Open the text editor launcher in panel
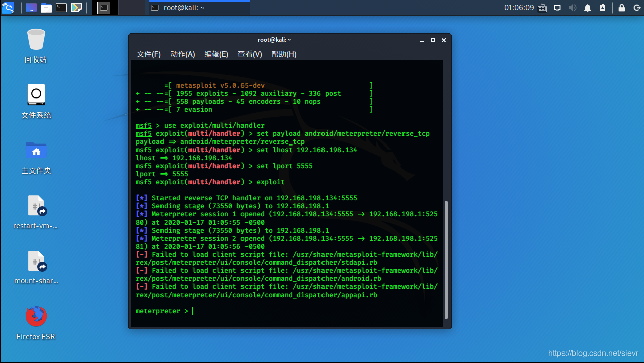Image resolution: width=644 pixels, height=363 pixels. pos(76,8)
